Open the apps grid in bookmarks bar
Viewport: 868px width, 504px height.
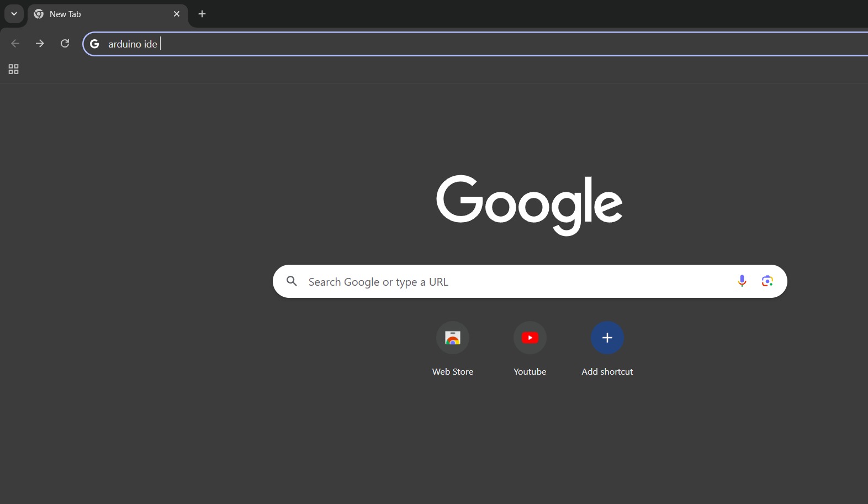[13, 69]
